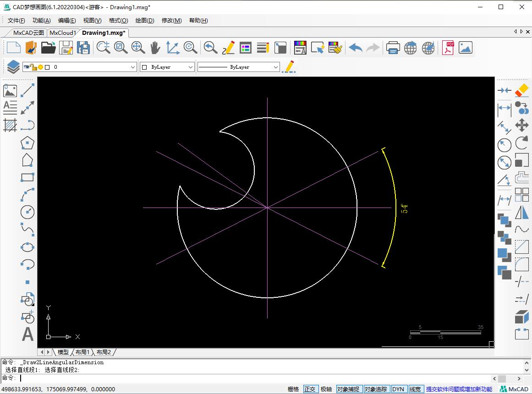Open the Hatch tool
This screenshot has height=394, width=532.
pyautogui.click(x=10, y=125)
